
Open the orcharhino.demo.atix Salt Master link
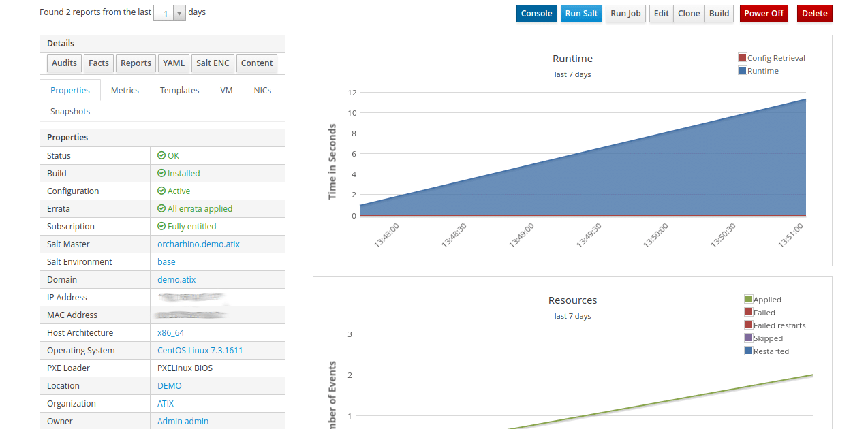pos(198,244)
